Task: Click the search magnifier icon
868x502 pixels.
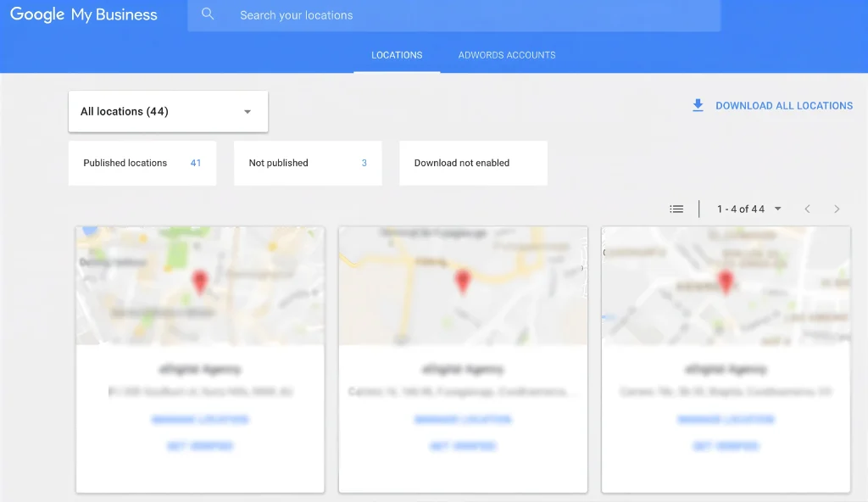Action: (x=208, y=14)
